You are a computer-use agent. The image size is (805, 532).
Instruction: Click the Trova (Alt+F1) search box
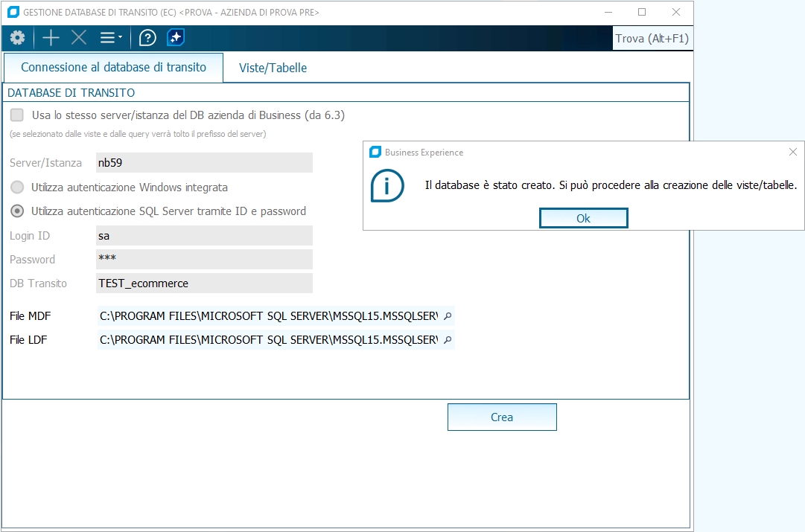[x=652, y=39]
